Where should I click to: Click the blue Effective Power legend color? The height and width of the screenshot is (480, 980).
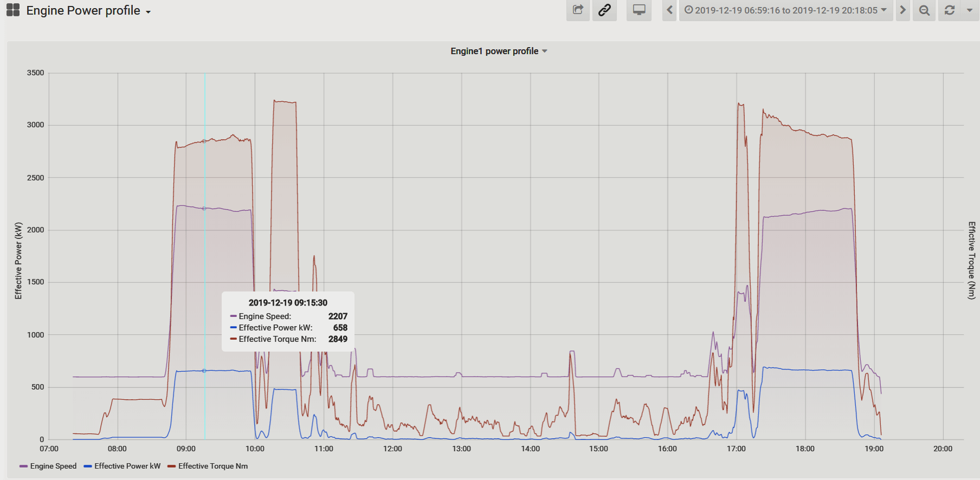tap(88, 466)
